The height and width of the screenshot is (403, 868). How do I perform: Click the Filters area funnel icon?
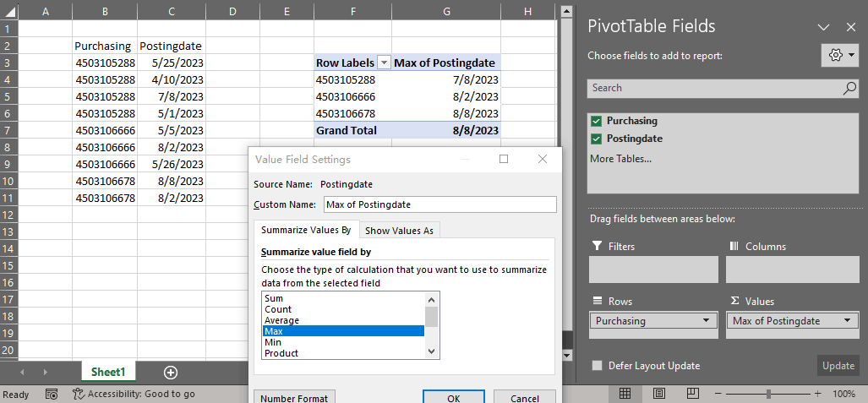(x=597, y=246)
